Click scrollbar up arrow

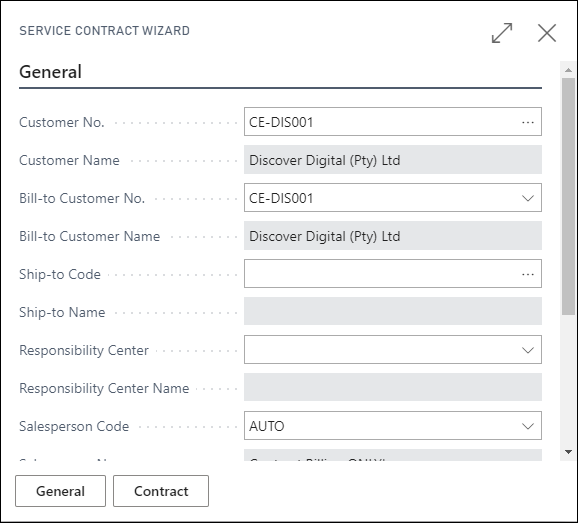click(x=568, y=70)
